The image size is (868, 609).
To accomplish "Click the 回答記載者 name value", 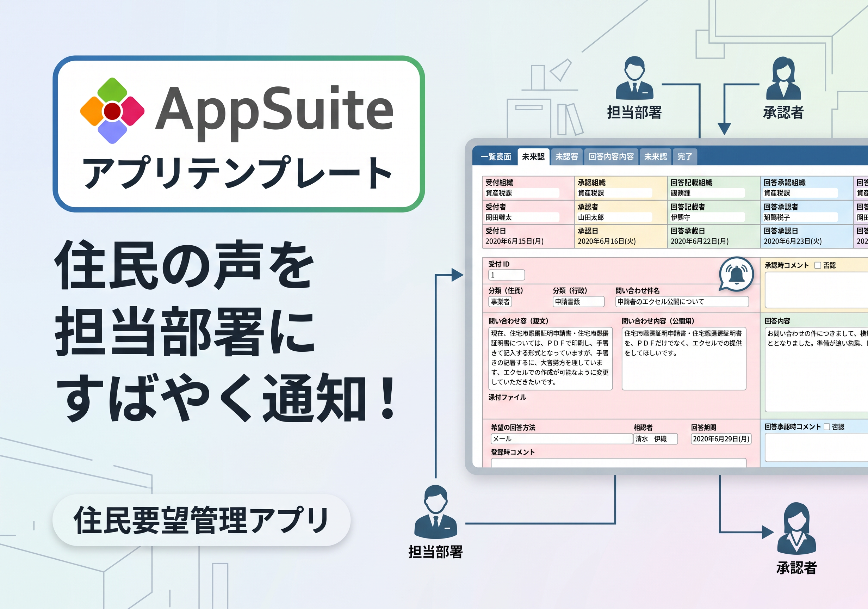I will (681, 217).
